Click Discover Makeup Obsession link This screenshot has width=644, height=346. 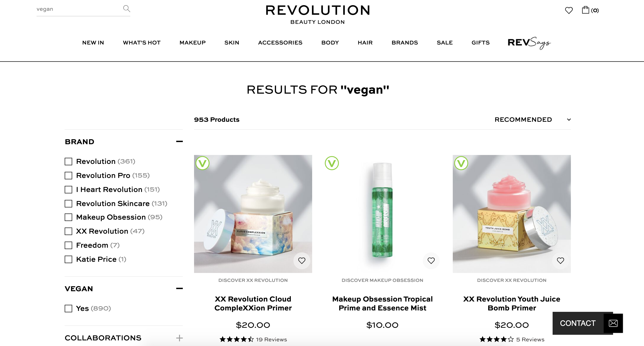click(x=382, y=280)
